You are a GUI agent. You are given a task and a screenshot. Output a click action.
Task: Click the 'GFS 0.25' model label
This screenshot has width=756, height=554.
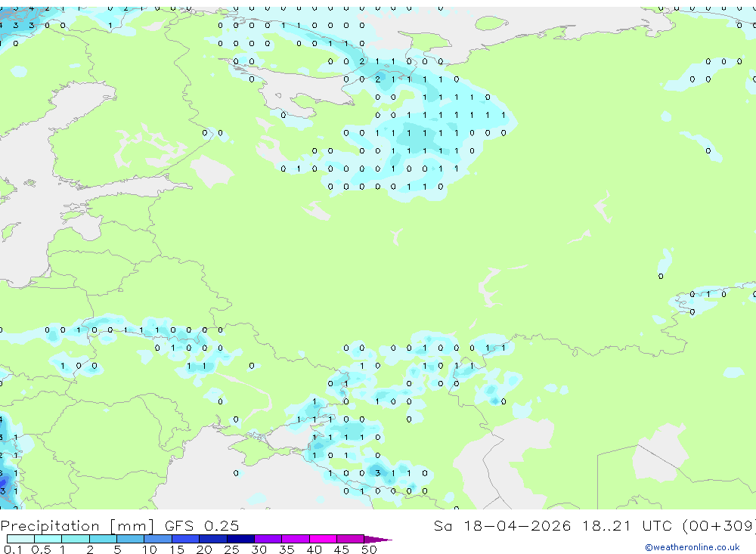pos(202,525)
